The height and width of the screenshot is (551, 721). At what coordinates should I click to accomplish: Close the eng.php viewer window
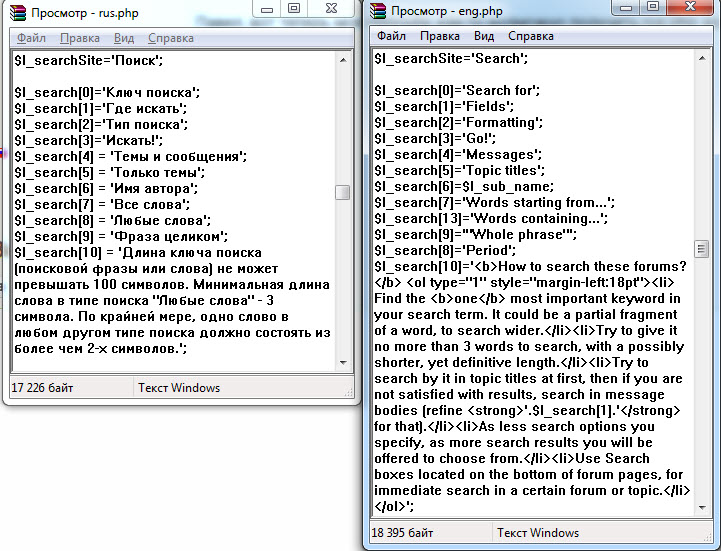tap(690, 6)
